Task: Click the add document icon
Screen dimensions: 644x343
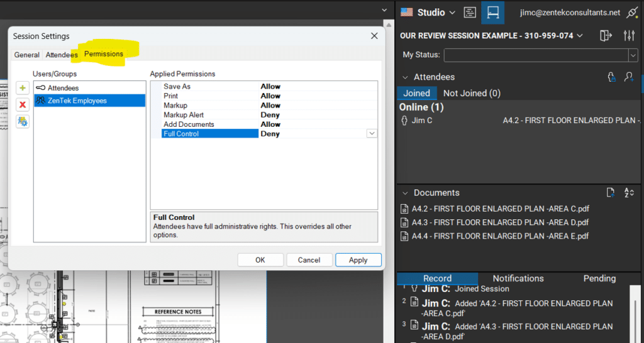Action: click(611, 192)
